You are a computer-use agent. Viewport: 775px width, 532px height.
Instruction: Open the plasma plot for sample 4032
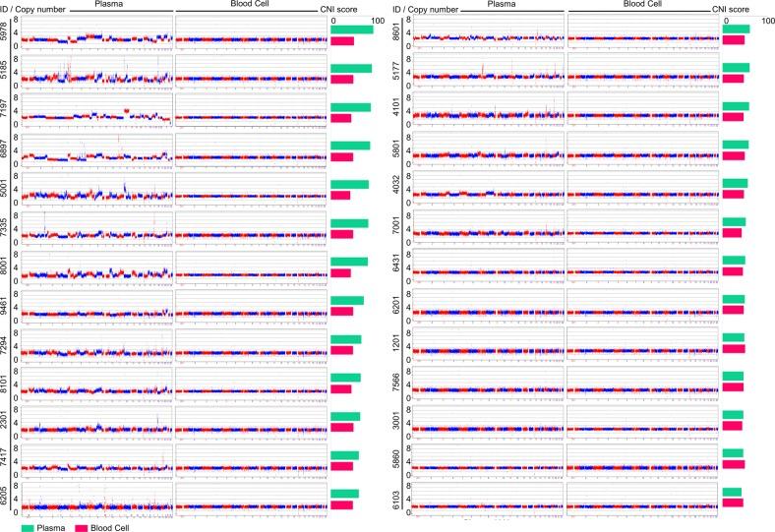coord(489,188)
